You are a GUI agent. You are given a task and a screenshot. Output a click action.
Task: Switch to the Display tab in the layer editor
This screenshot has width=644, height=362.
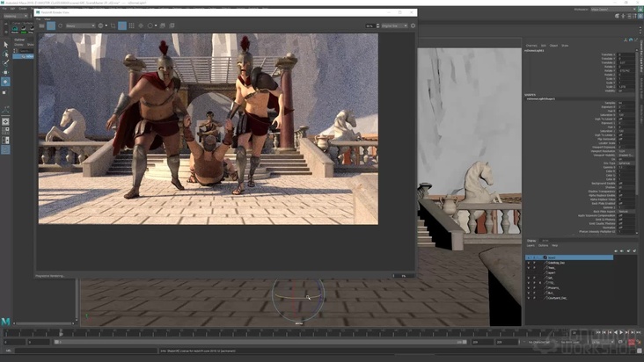tap(531, 240)
